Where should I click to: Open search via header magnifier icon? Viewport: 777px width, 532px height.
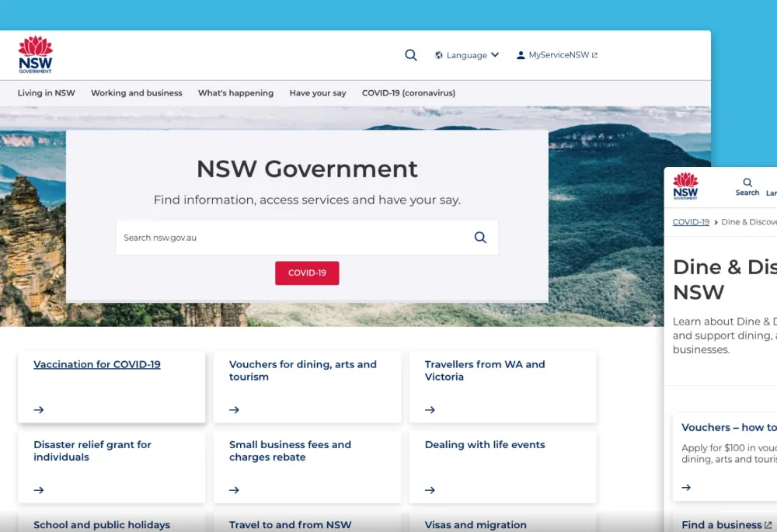click(411, 55)
